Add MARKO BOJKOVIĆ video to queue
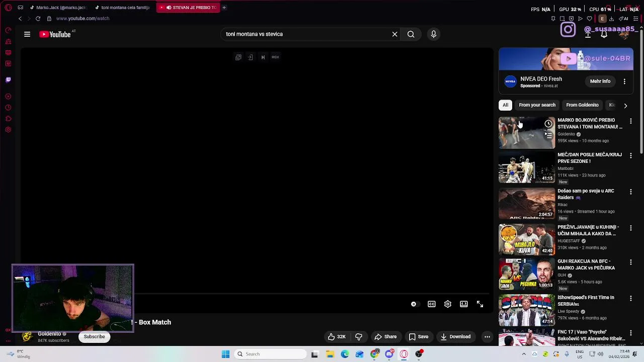The height and width of the screenshot is (362, 644). 548,135
